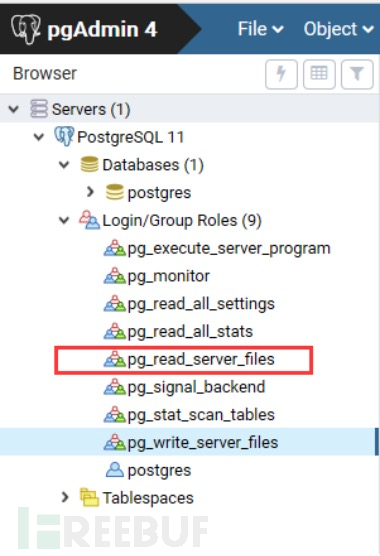Click the postgres login role user icon
This screenshot has height=556, width=380.
click(x=114, y=470)
